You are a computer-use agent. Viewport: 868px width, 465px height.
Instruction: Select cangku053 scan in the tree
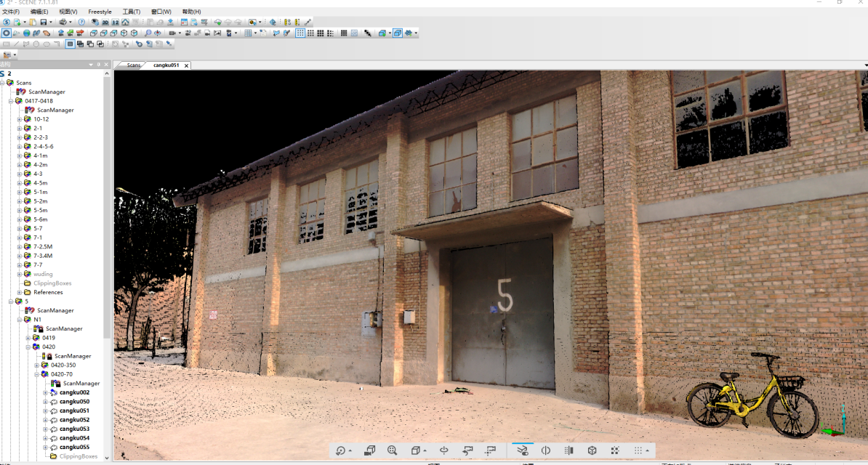(x=74, y=429)
